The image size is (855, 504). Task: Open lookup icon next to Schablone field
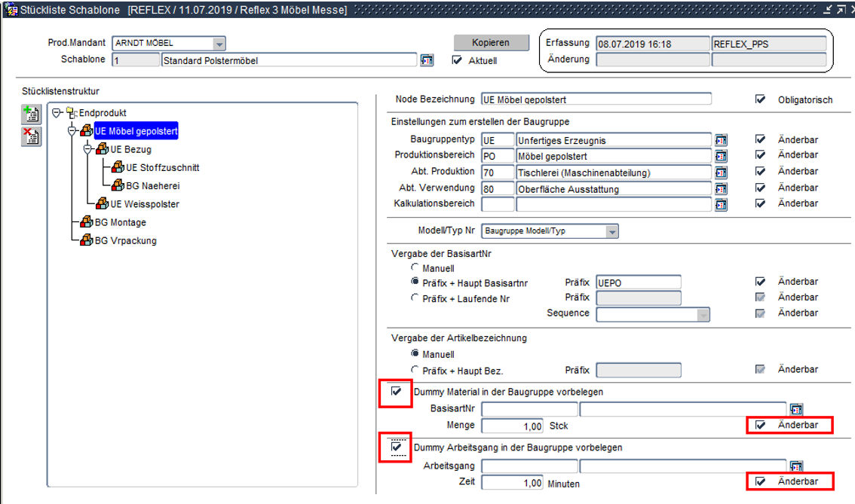tap(427, 60)
